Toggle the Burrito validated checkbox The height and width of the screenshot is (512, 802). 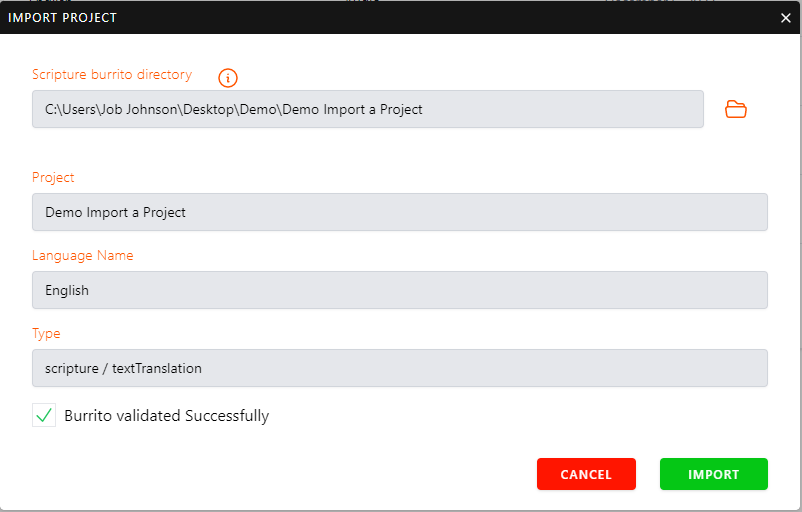[x=44, y=415]
